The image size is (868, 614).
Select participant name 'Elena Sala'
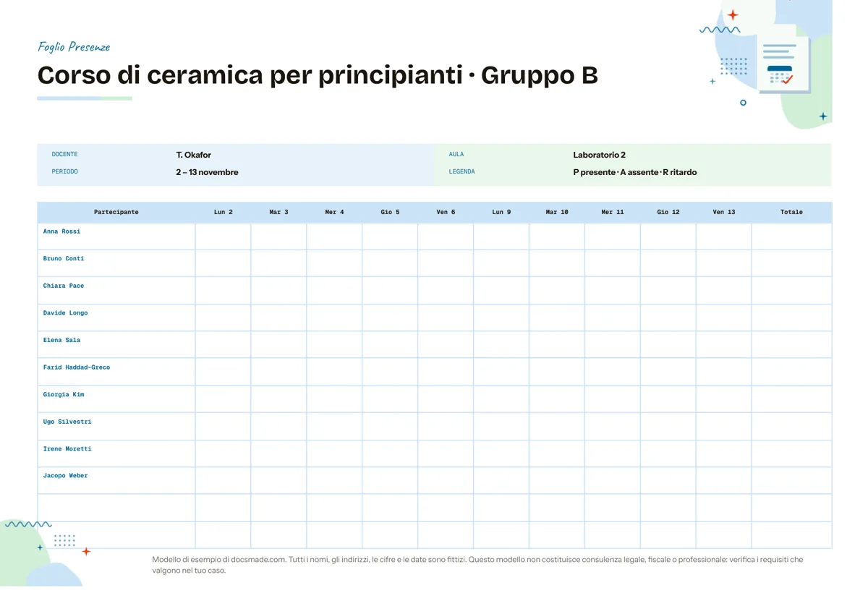click(x=61, y=340)
